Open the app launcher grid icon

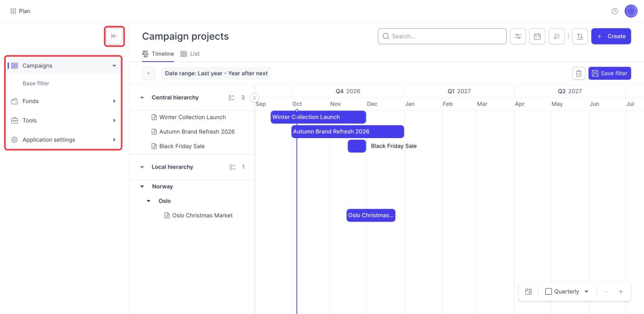[x=13, y=11]
